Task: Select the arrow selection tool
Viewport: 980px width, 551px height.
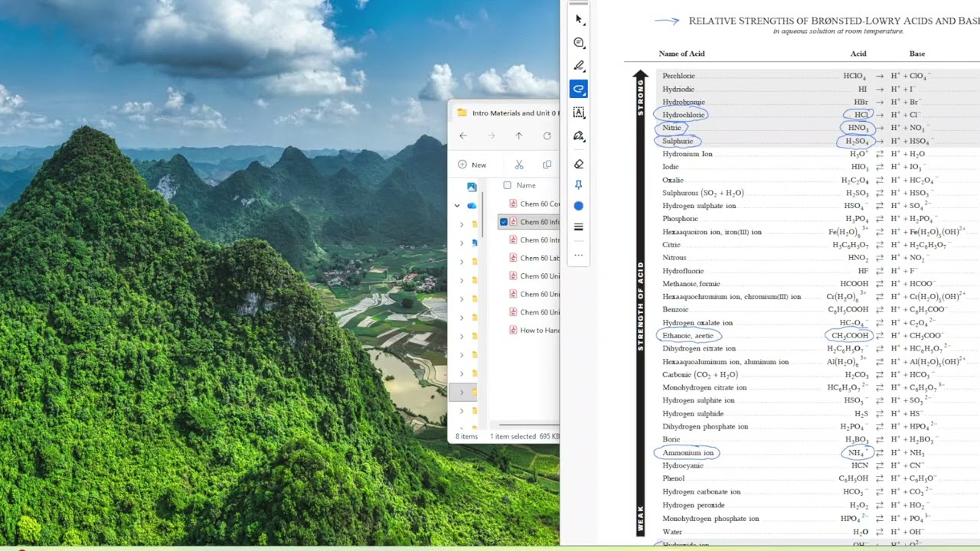Action: click(x=579, y=19)
